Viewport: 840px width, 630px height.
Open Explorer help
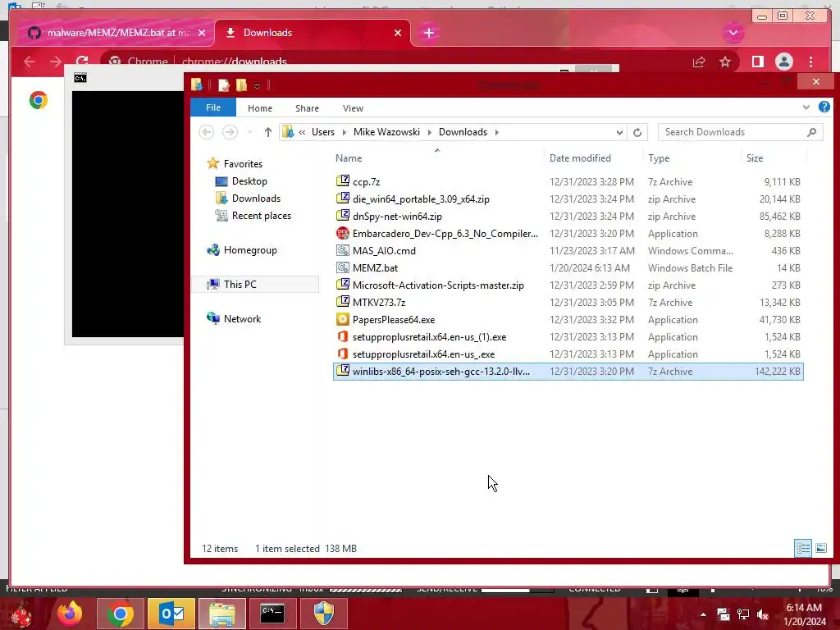[824, 107]
